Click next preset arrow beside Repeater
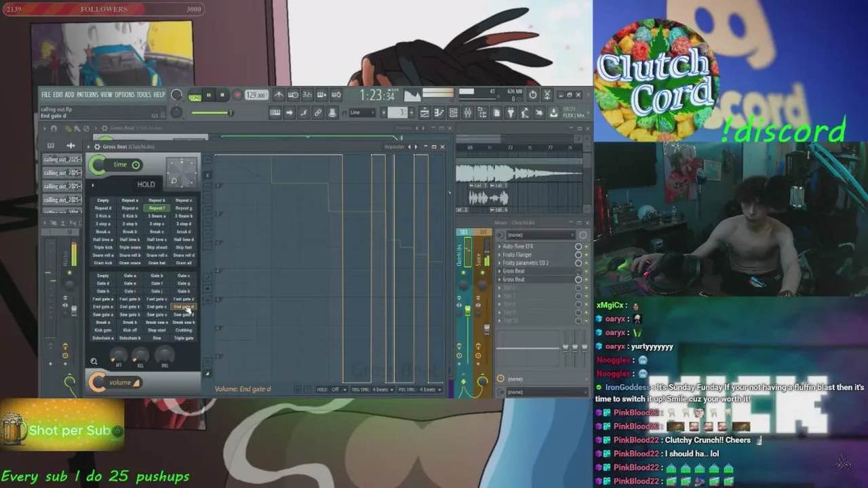The image size is (868, 488). [x=416, y=146]
